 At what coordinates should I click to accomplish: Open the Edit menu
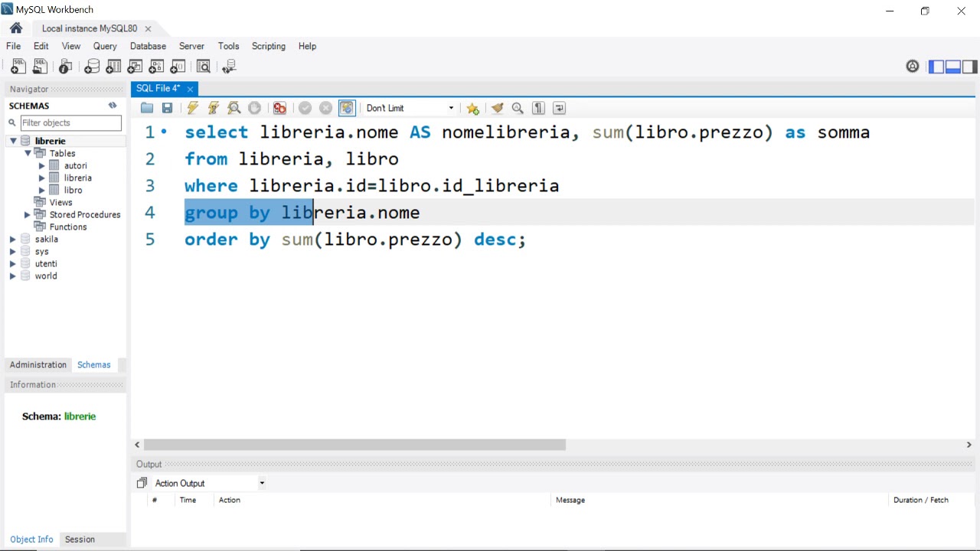click(x=41, y=46)
